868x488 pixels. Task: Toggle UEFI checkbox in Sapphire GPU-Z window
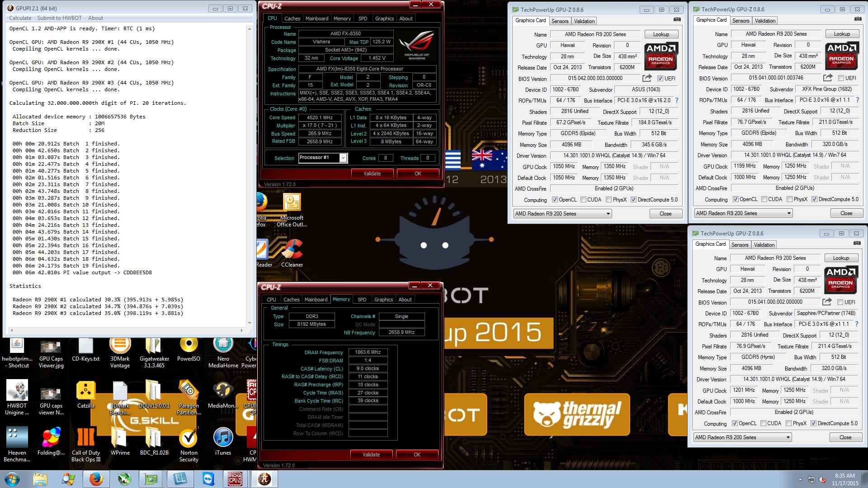[840, 302]
